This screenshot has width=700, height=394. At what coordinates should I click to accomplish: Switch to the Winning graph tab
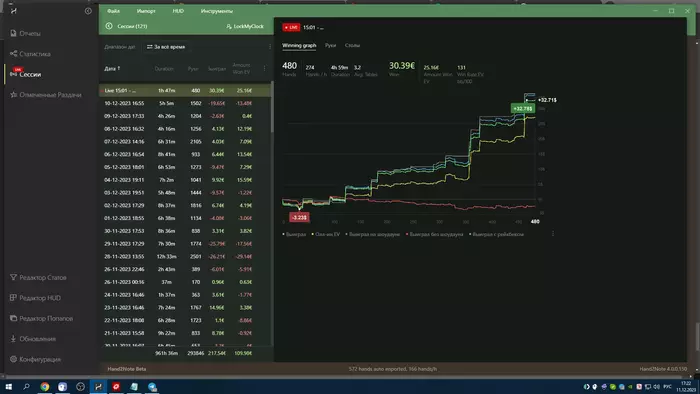pyautogui.click(x=299, y=46)
